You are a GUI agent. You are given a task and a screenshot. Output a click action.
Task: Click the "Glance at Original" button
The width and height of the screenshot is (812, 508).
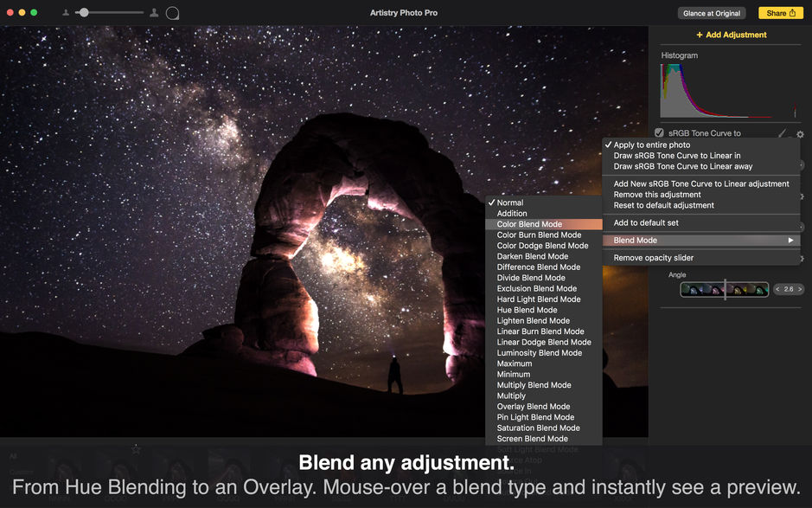711,12
